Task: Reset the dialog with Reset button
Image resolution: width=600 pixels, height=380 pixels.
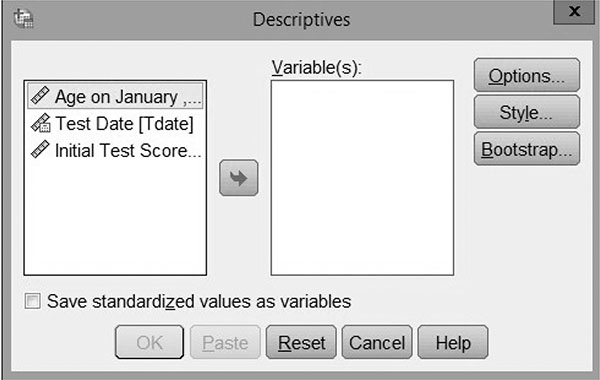Action: 301,342
